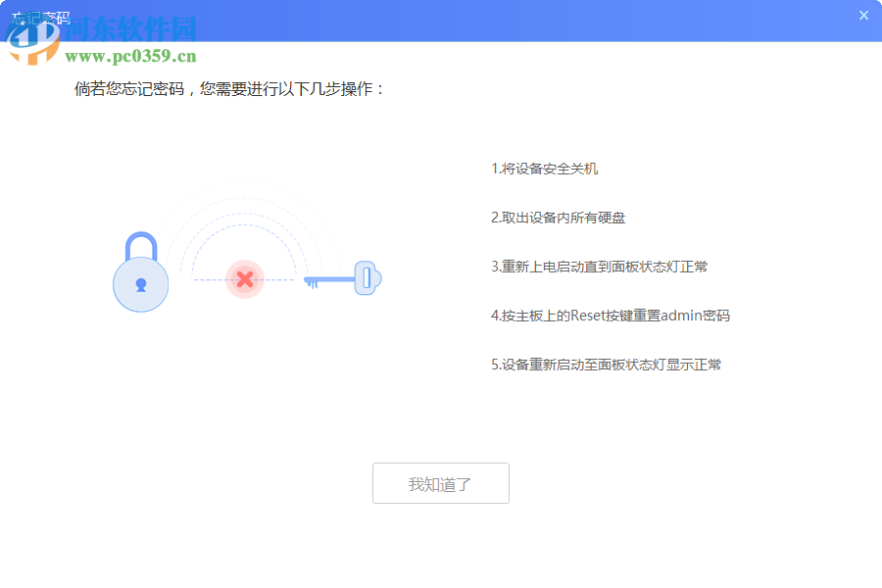The image size is (882, 588).
Task: Click the instruction heading about forgotten passwords
Action: [x=229, y=87]
